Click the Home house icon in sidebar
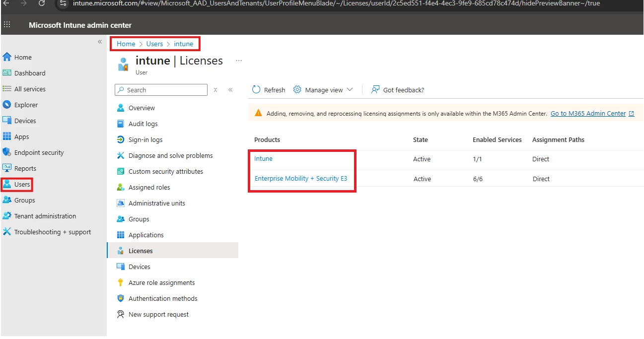This screenshot has width=644, height=339. coord(7,57)
